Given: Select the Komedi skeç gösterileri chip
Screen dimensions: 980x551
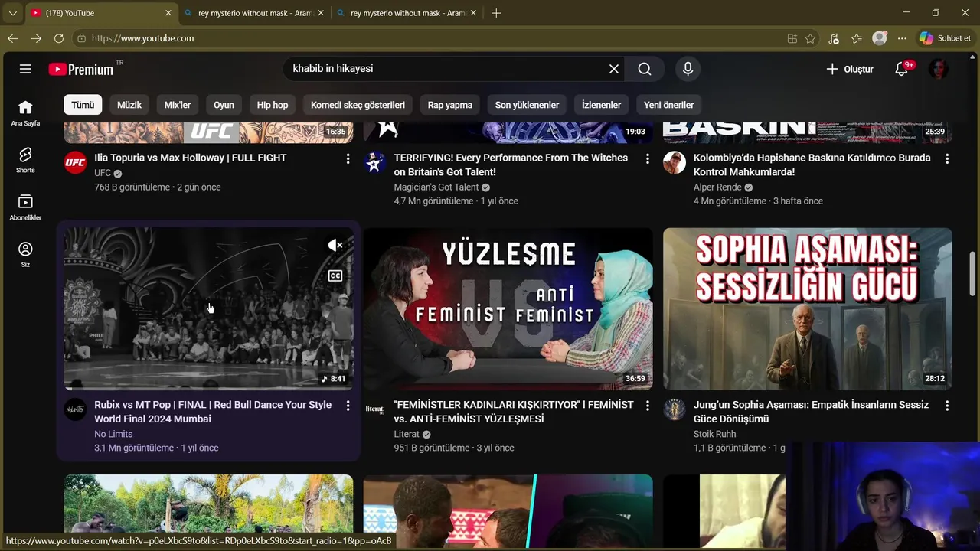Looking at the screenshot, I should point(358,105).
